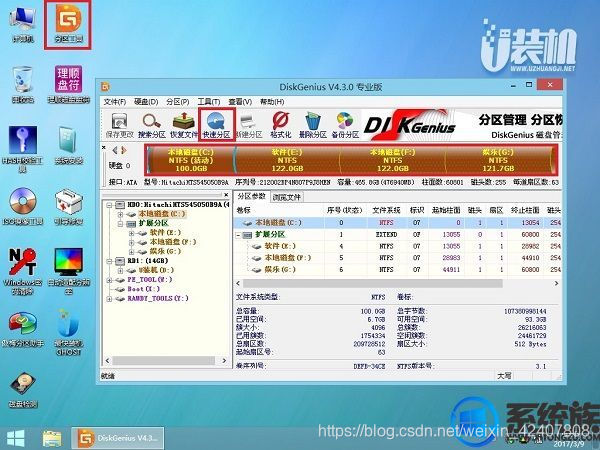This screenshot has width=600, height=450.
Task: Click the 文件系统 column header
Action: click(386, 210)
